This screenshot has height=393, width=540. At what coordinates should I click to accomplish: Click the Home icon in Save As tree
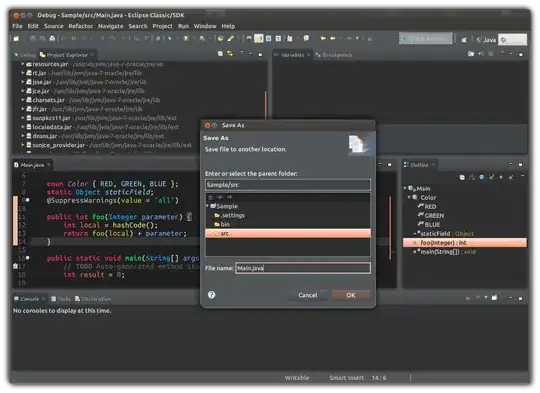210,197
